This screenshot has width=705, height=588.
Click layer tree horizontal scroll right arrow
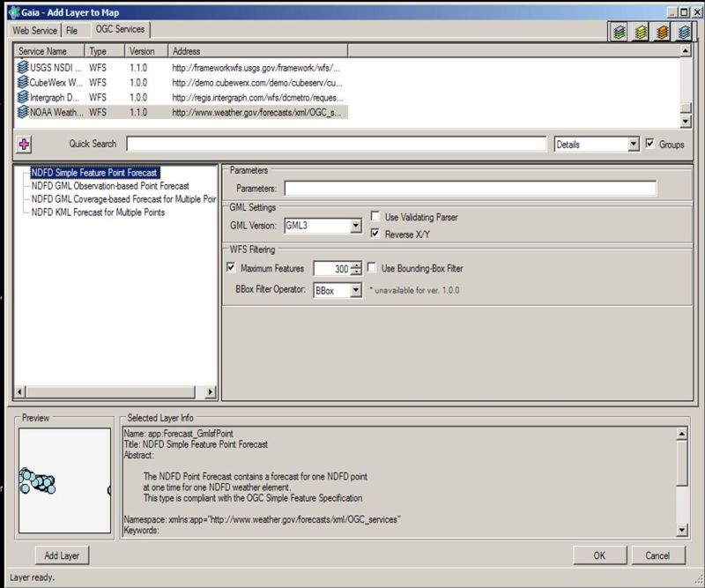pos(210,391)
